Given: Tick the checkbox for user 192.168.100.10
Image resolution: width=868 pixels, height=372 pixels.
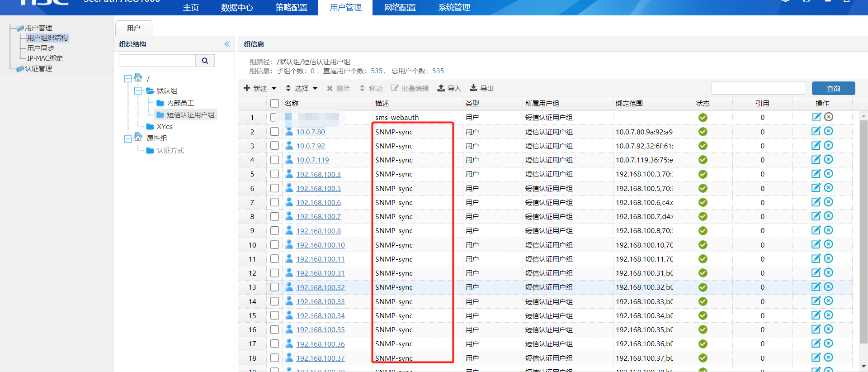Looking at the screenshot, I should tap(274, 245).
